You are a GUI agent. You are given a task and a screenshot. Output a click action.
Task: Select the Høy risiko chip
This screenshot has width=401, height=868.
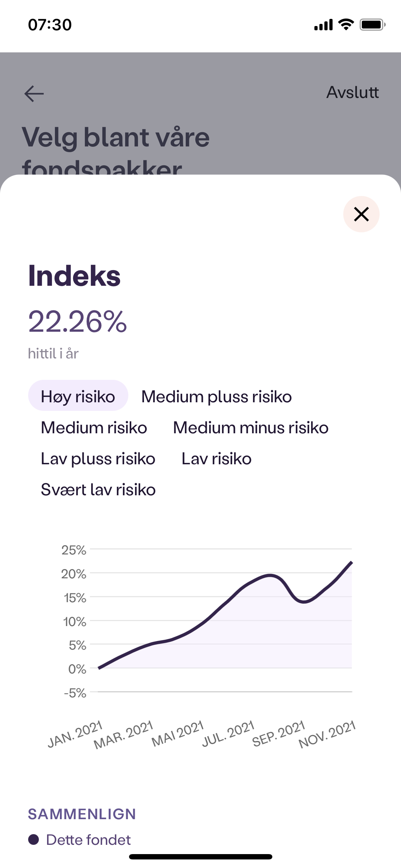(x=78, y=397)
